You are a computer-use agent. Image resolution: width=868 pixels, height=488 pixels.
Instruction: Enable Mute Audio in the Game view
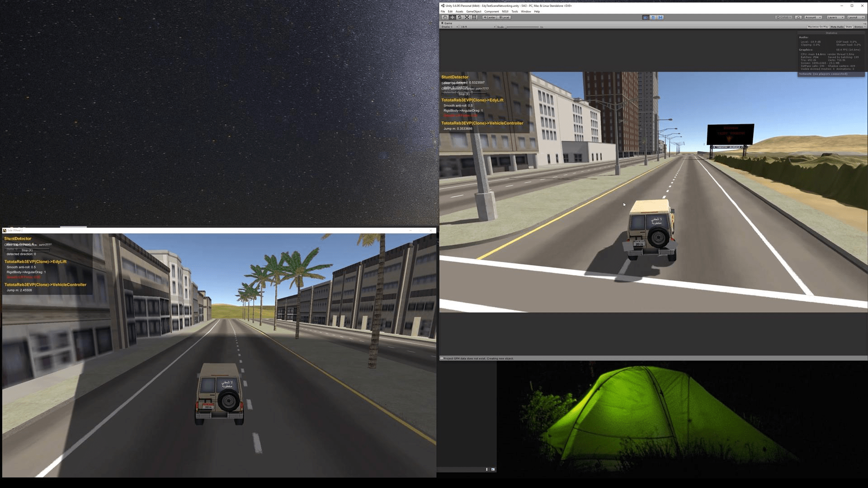click(837, 27)
